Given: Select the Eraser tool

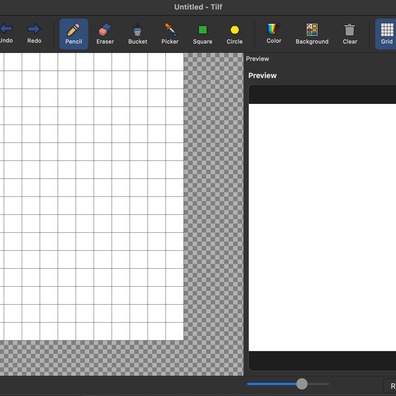Looking at the screenshot, I should [x=105, y=34].
